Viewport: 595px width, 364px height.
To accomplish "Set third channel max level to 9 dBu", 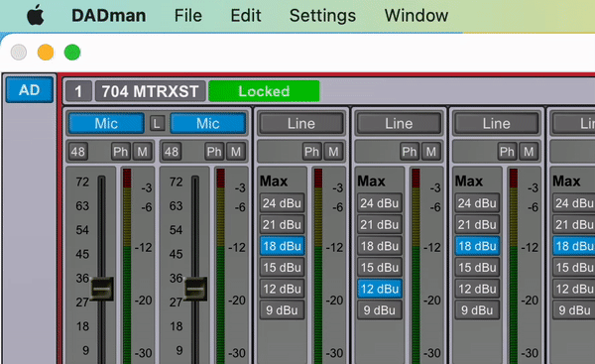I will (x=282, y=310).
